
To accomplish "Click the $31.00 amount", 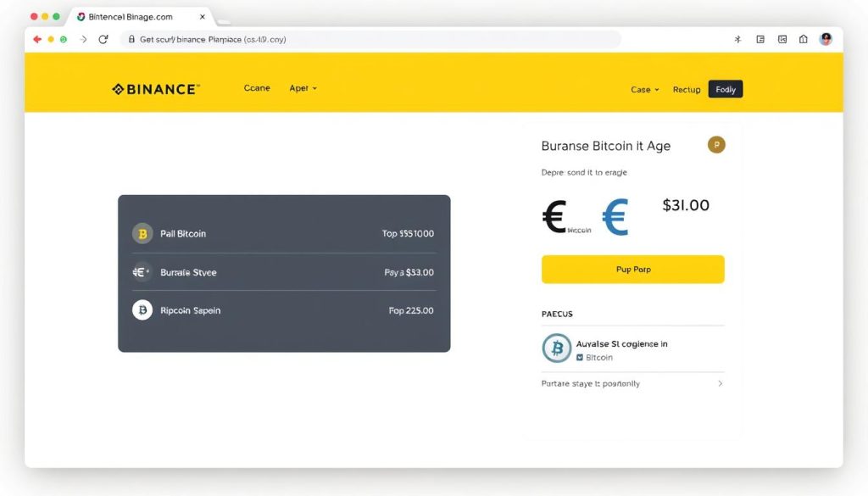I will 685,205.
